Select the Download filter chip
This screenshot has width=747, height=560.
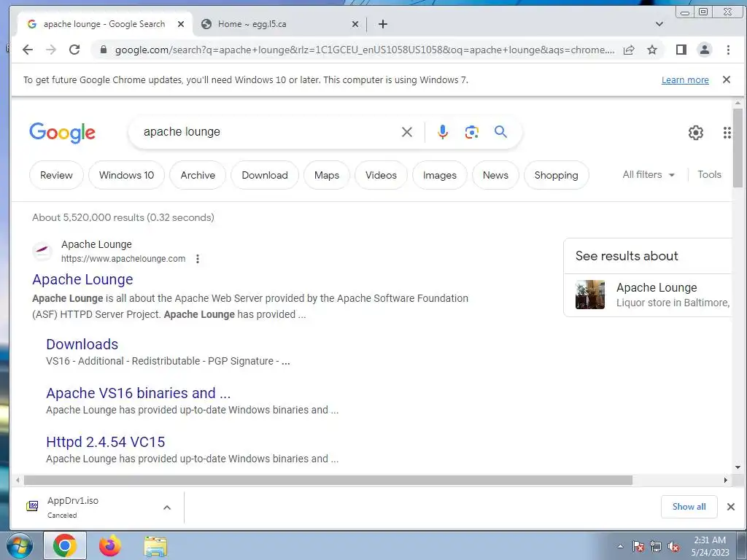[x=265, y=175]
